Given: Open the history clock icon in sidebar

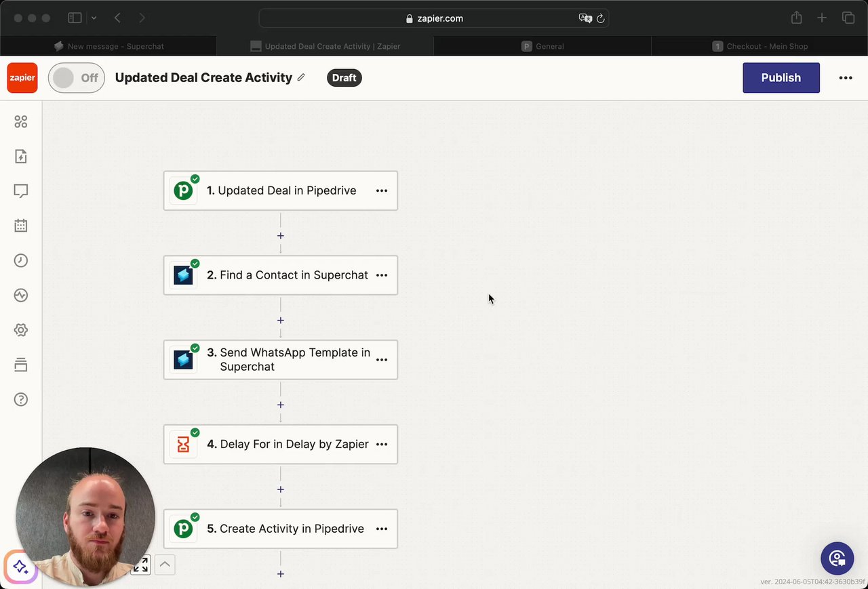Looking at the screenshot, I should (x=21, y=260).
